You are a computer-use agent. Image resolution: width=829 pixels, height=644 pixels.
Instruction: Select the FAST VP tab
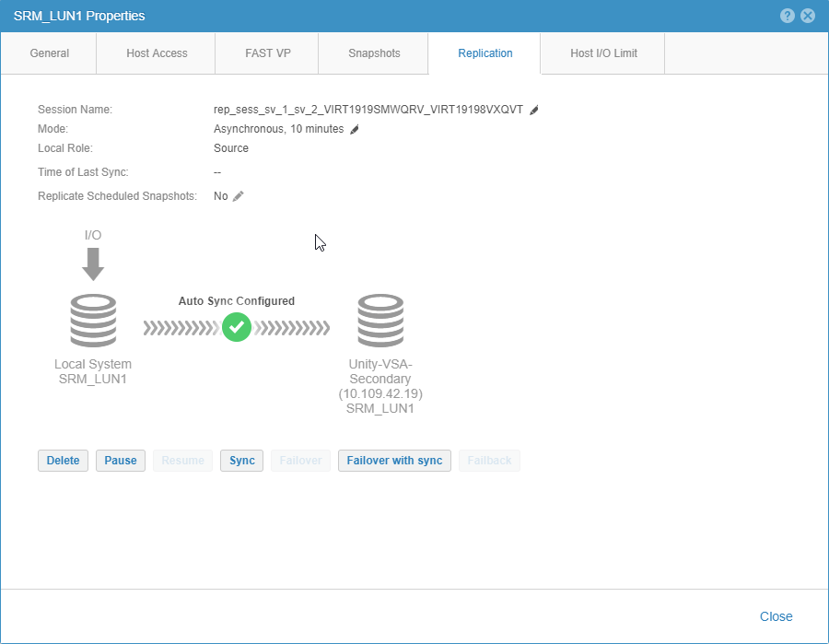[x=267, y=53]
